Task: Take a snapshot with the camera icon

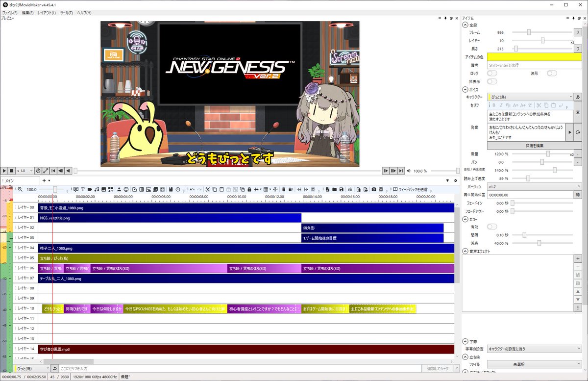Action: [374, 189]
